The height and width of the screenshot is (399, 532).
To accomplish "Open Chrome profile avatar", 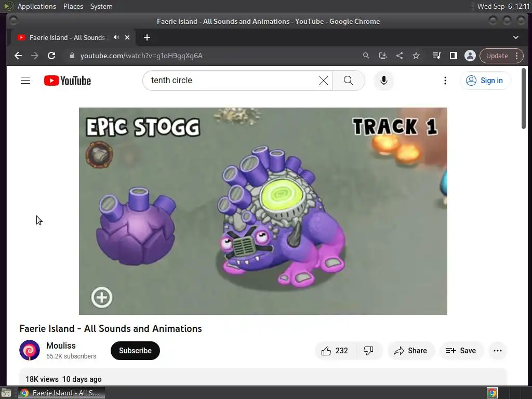I will point(470,56).
